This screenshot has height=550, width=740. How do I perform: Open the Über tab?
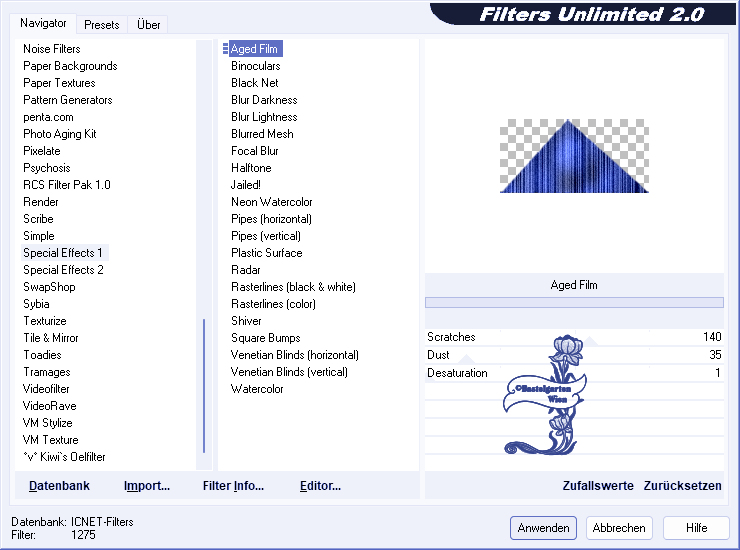click(148, 25)
